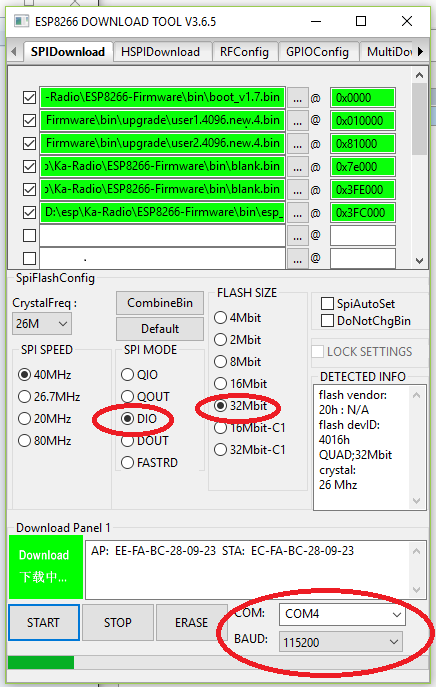Click scroll up arrow of file list
The height and width of the screenshot is (687, 436).
419,75
